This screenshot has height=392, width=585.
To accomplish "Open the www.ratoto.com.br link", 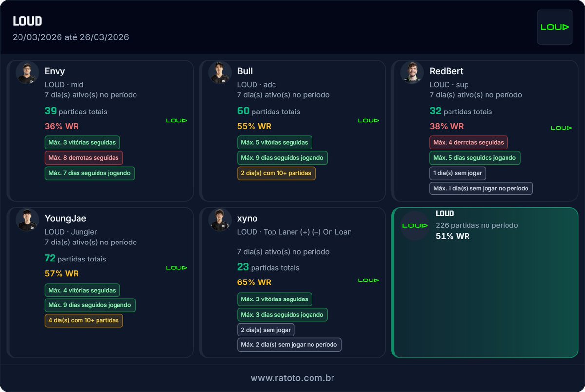I will (292, 378).
